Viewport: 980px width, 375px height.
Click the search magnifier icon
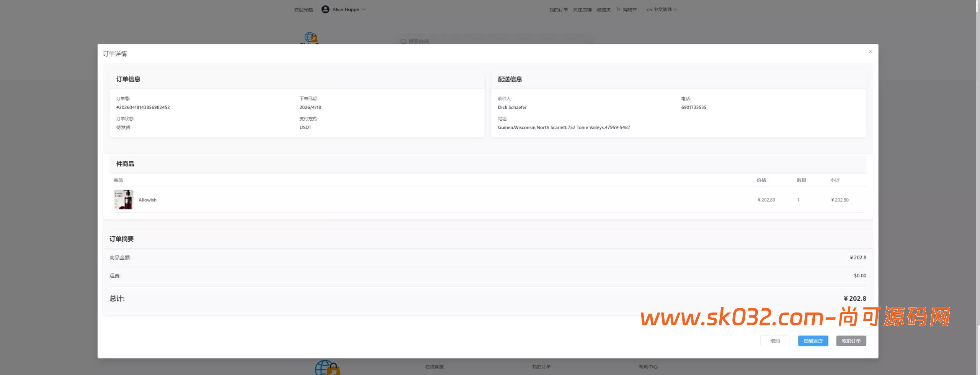(403, 41)
